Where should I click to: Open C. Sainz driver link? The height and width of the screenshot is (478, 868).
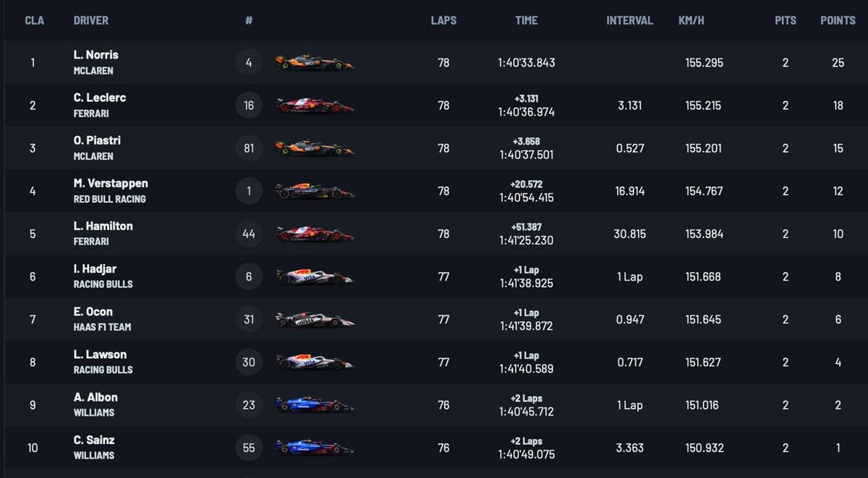tap(94, 440)
